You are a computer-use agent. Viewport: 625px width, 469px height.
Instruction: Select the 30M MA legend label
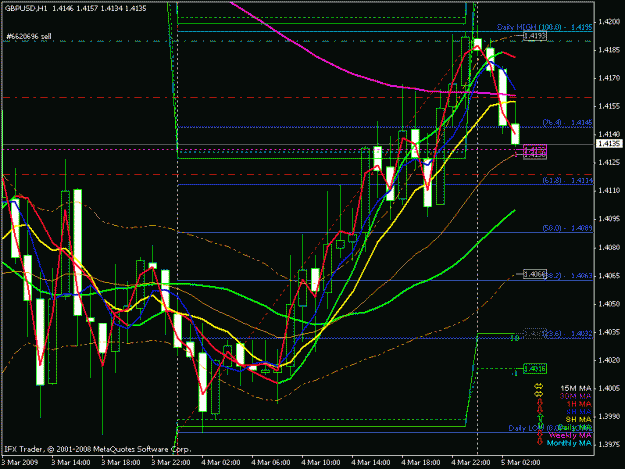click(576, 396)
